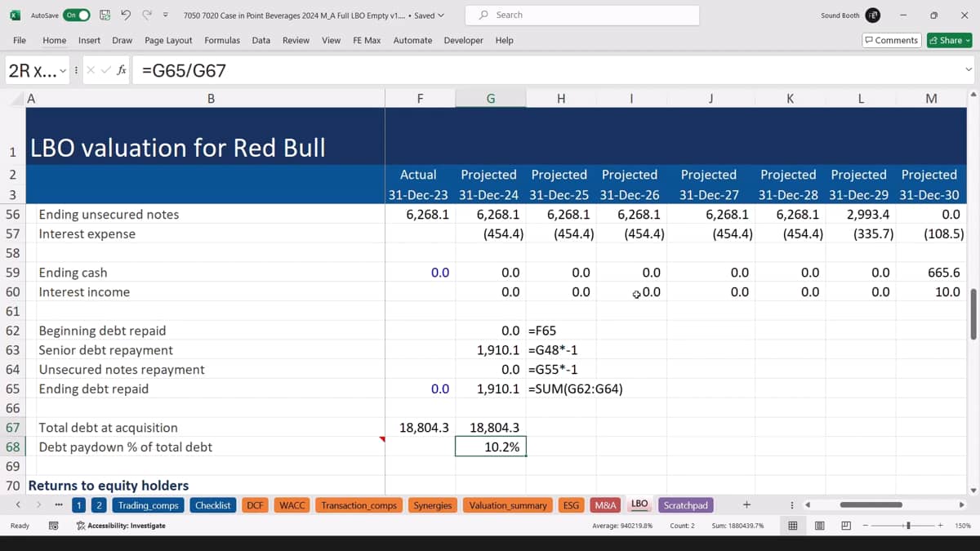
Task: Open the Checklist sheet tab
Action: click(213, 505)
